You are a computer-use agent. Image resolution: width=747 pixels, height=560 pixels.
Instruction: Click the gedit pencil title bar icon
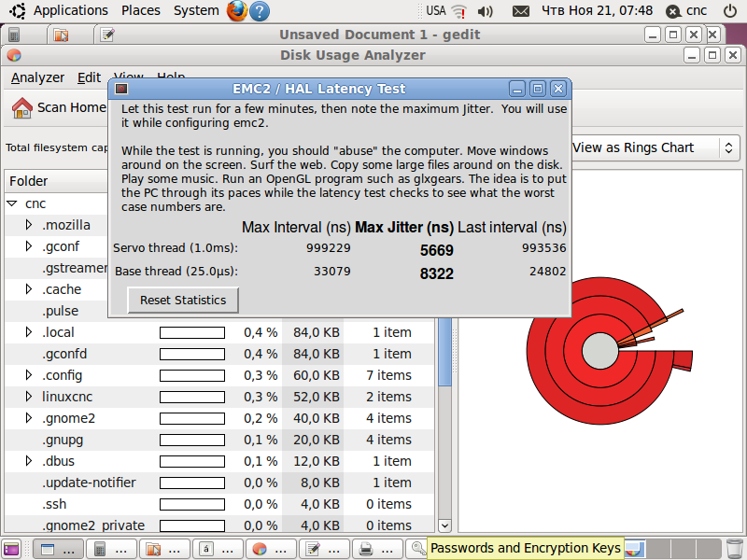(107, 35)
